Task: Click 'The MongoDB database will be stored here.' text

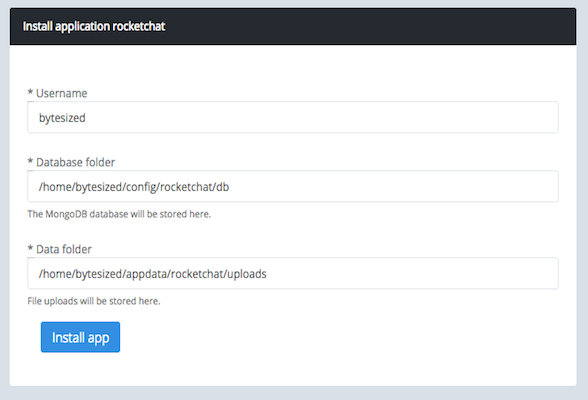Action: point(119,214)
